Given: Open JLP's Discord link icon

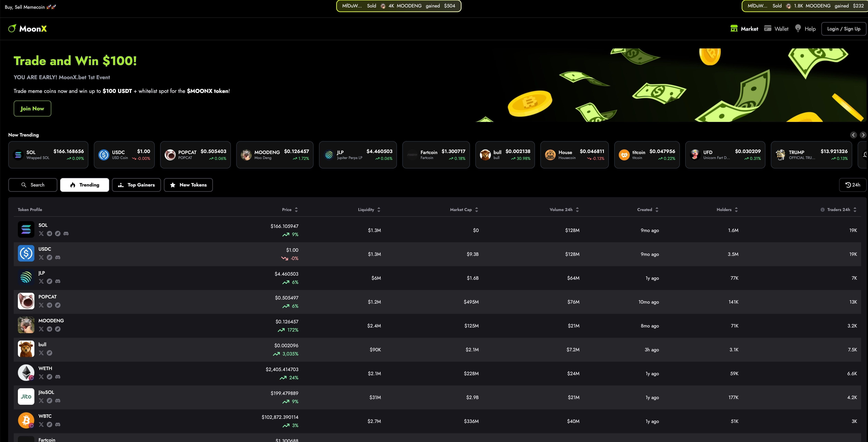Looking at the screenshot, I should click(58, 281).
